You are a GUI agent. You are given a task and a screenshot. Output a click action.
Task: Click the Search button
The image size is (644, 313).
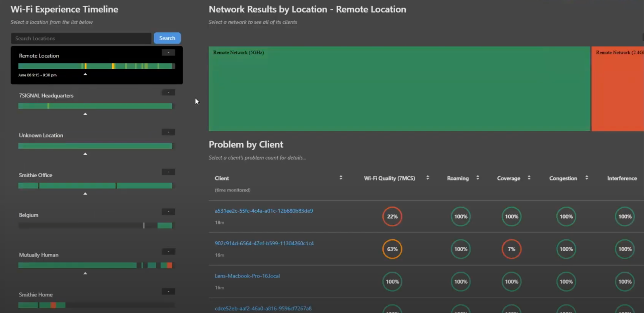point(167,38)
